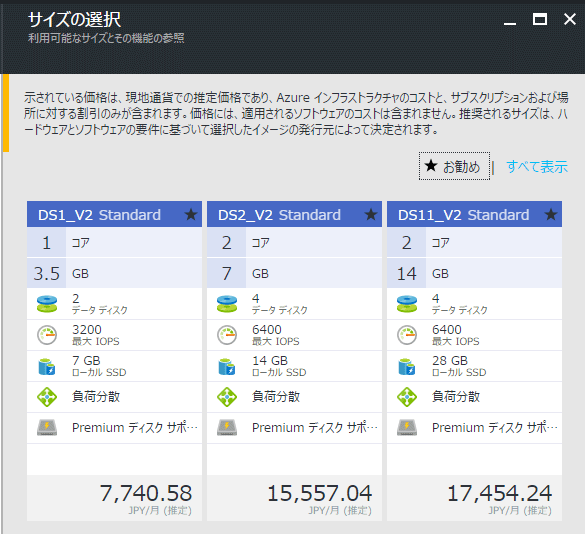The image size is (585, 534).
Task: Click local SSD icon in DS2_V2 card
Action: [227, 366]
